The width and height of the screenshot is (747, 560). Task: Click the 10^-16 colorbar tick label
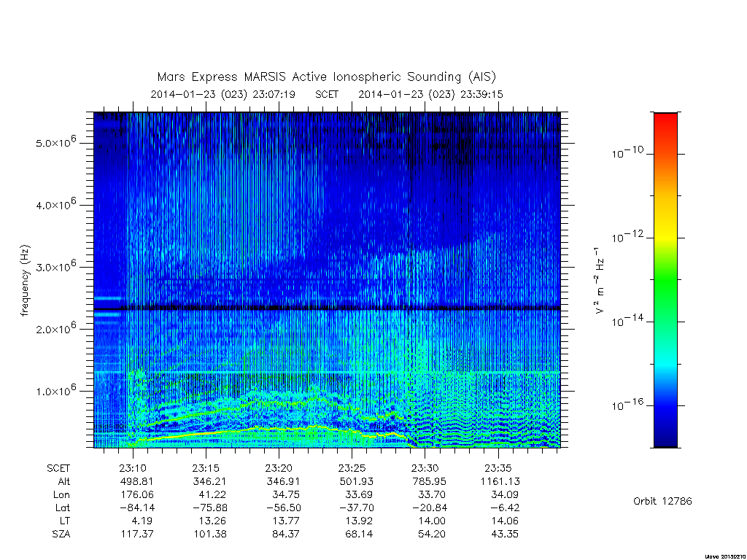tap(628, 404)
